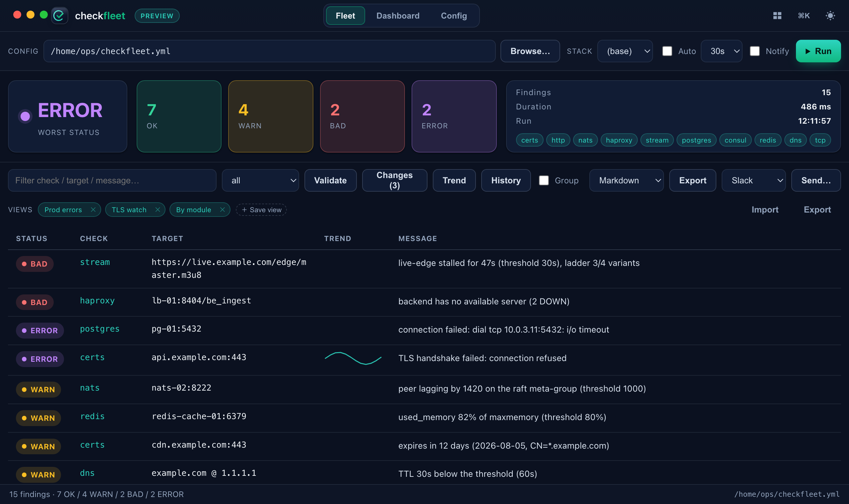Open the 'all' status filter dropdown
This screenshot has height=504, width=849.
coord(260,180)
